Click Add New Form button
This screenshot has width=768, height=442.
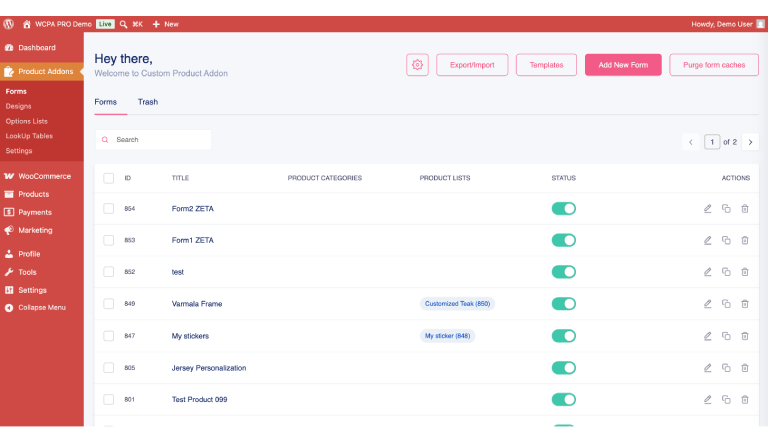tap(623, 65)
